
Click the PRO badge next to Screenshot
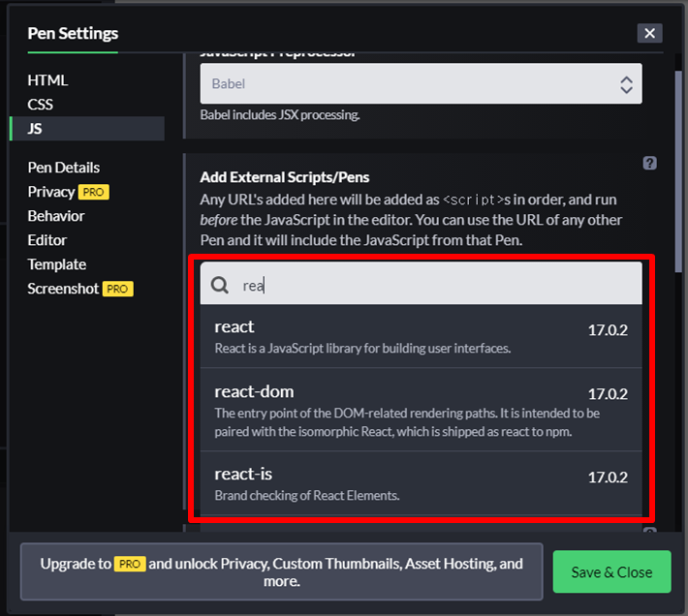tap(117, 289)
